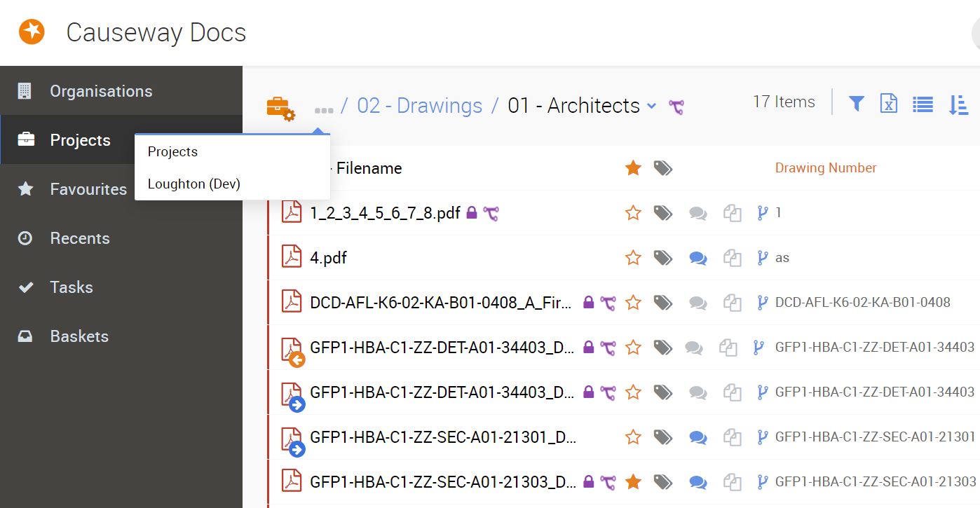Click copy icon on SEC-A01-21303 row
Viewport: 980px width, 508px height.
click(x=732, y=482)
